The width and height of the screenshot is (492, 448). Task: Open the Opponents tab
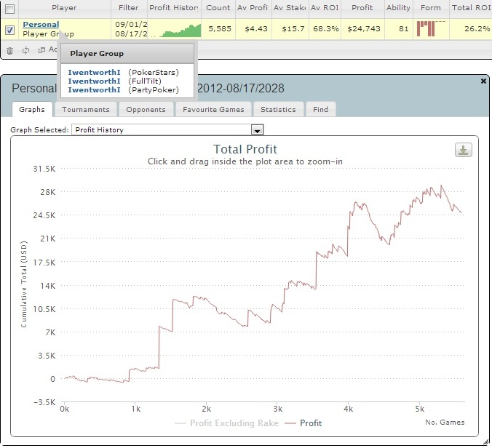[x=146, y=109]
